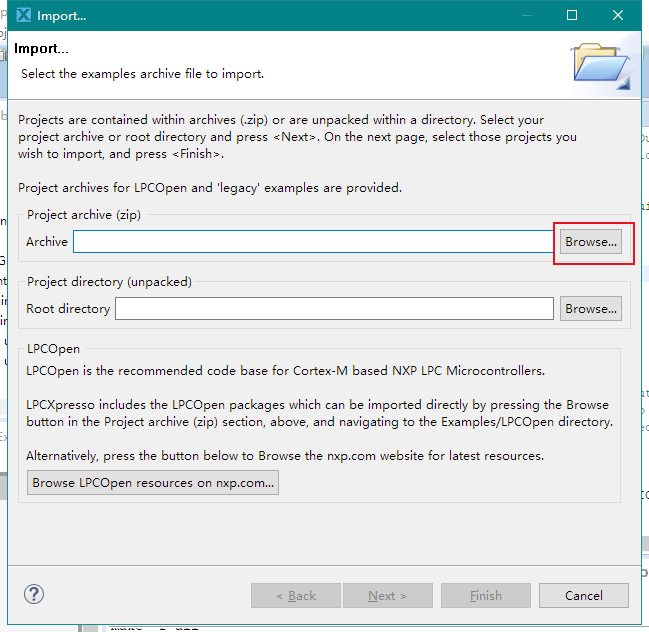Focus the Archive path input field
Screen dimensions: 649x632
click(x=313, y=242)
